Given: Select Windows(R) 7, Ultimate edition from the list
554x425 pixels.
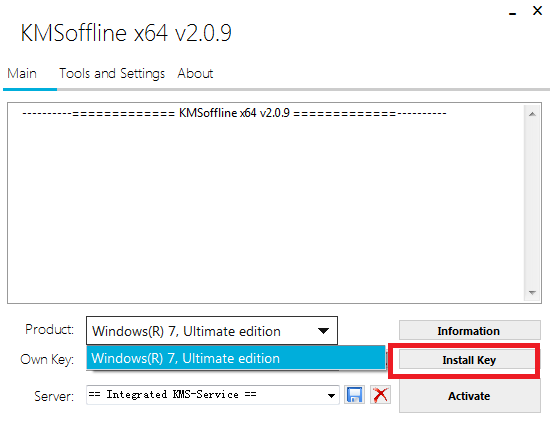Looking at the screenshot, I should [x=236, y=358].
